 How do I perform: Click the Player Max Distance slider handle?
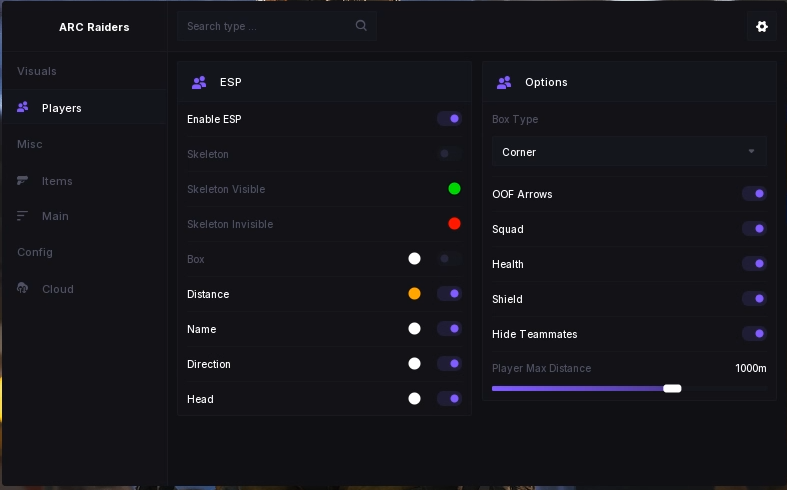pos(672,388)
